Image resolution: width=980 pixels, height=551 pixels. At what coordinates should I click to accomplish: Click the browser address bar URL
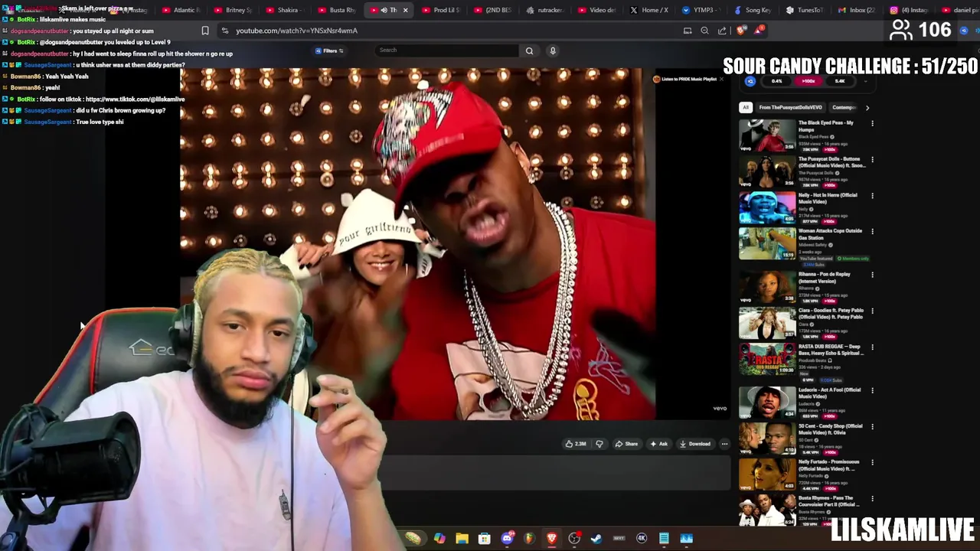pyautogui.click(x=296, y=31)
